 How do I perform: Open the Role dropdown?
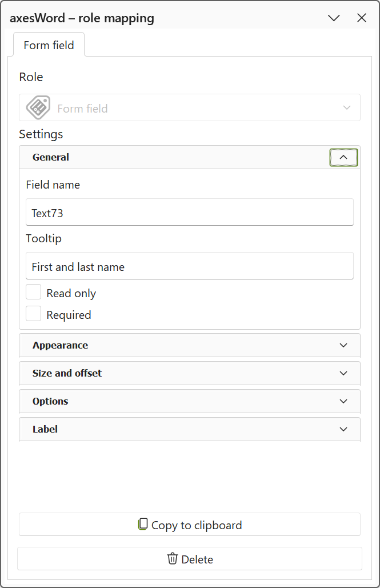(x=190, y=107)
